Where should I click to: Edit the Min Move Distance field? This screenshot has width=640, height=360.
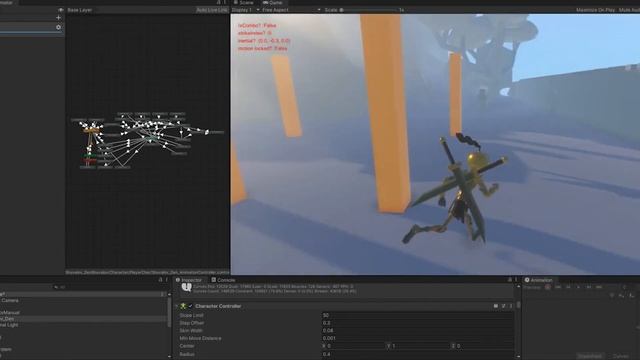417,338
